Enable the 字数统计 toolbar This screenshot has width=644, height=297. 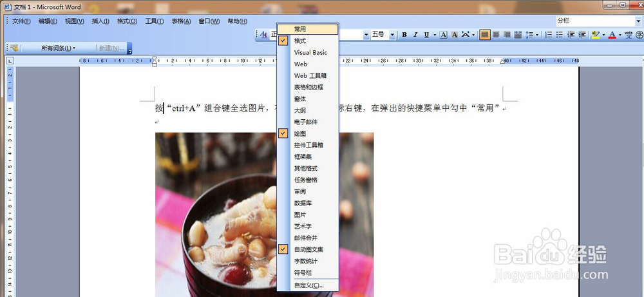point(308,260)
